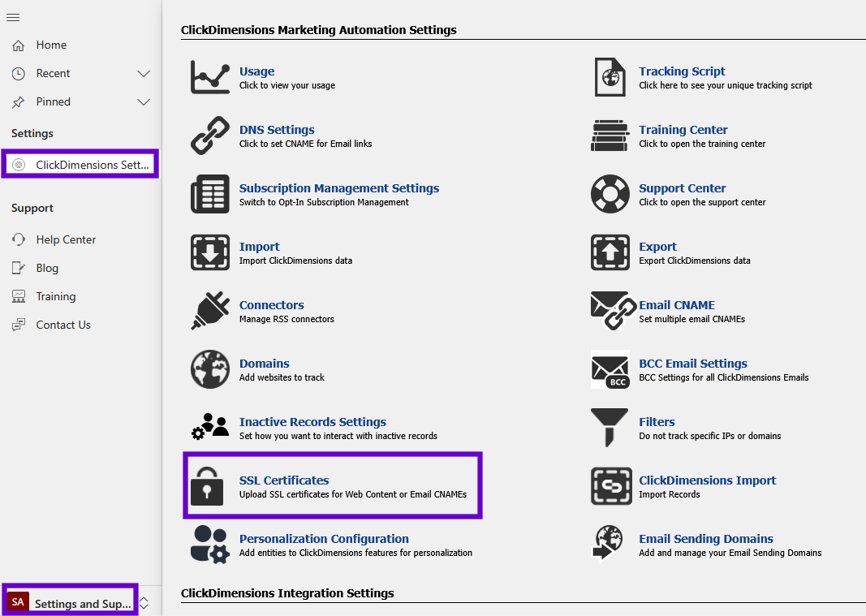Open the Connectors link
This screenshot has width=866, height=616.
point(271,305)
